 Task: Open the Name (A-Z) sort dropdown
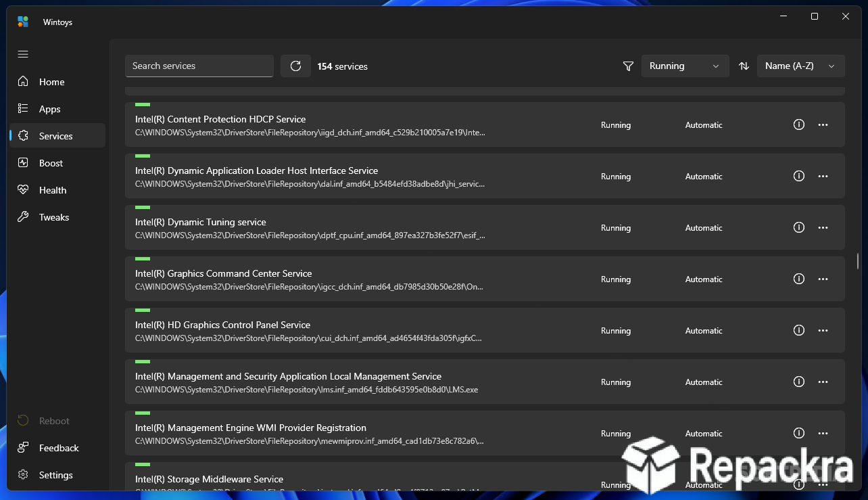pyautogui.click(x=800, y=66)
